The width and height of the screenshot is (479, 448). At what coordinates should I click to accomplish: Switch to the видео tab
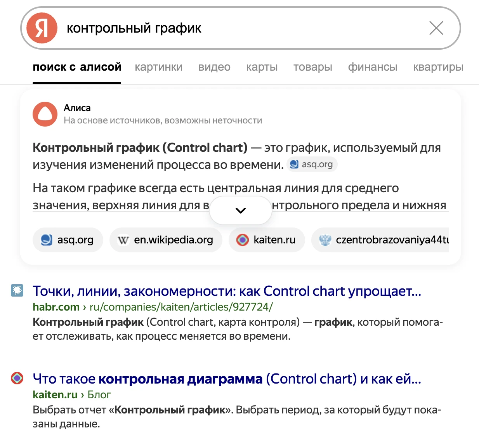[214, 67]
